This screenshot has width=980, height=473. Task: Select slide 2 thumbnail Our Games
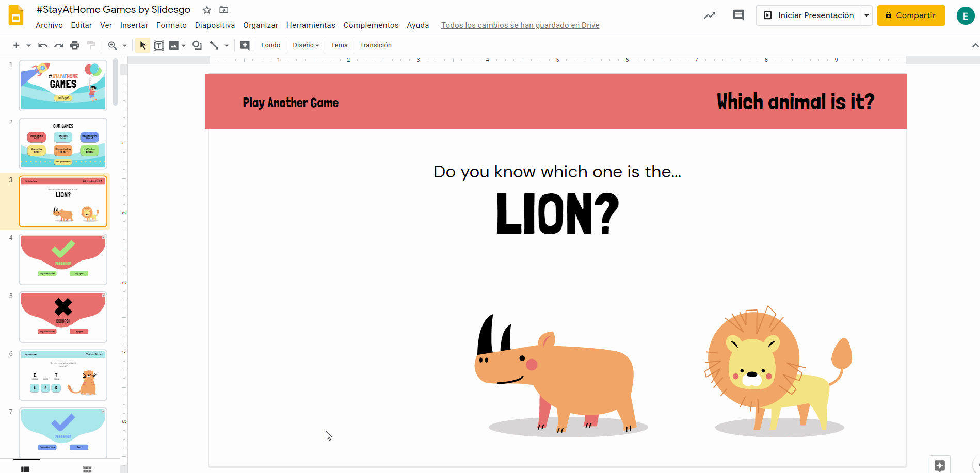[x=63, y=143]
